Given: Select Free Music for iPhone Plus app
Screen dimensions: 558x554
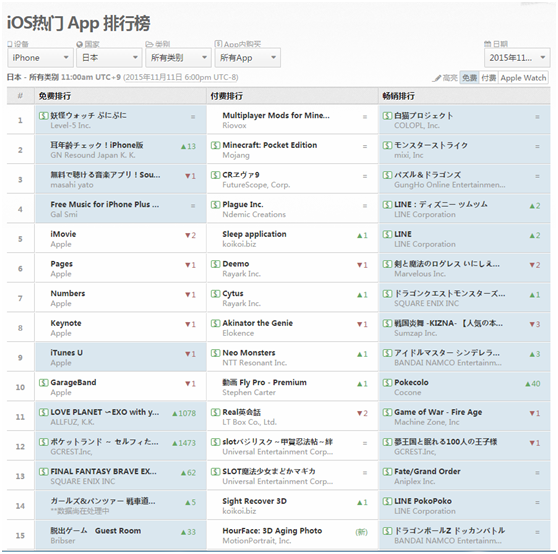Looking at the screenshot, I should [105, 205].
